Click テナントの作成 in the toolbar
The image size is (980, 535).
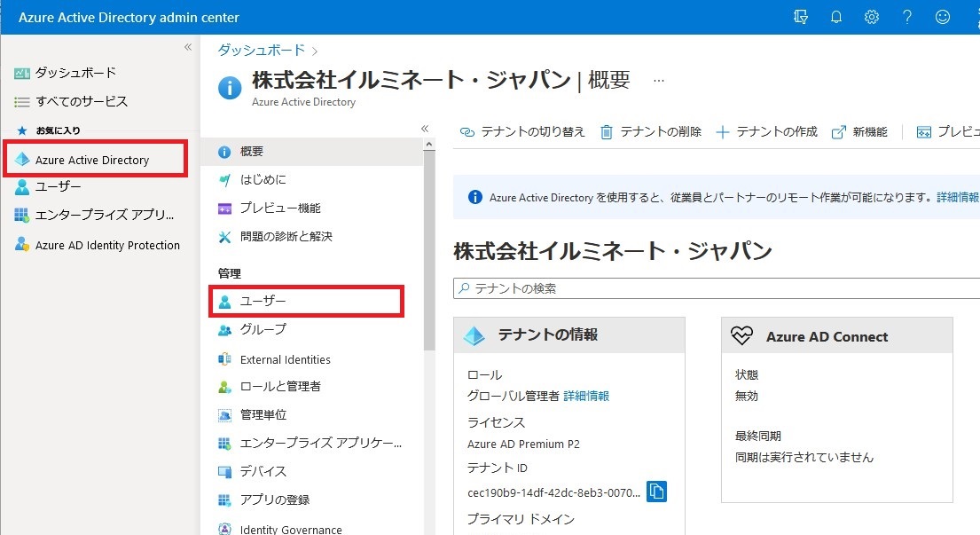[766, 131]
